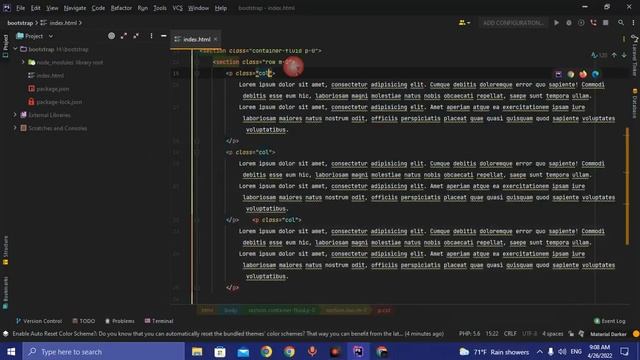The height and width of the screenshot is (360, 640).
Task: Open the IDE settings kebab menu at top right
Action: pyautogui.click(x=633, y=23)
